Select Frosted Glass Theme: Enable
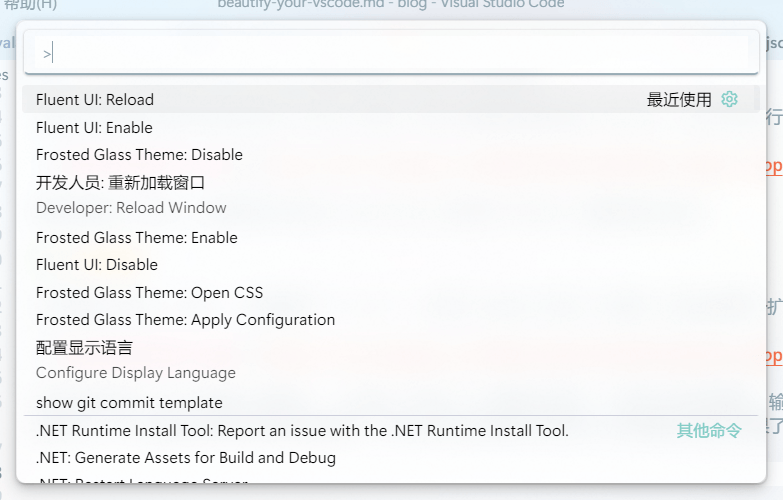This screenshot has height=500, width=783. coord(137,238)
